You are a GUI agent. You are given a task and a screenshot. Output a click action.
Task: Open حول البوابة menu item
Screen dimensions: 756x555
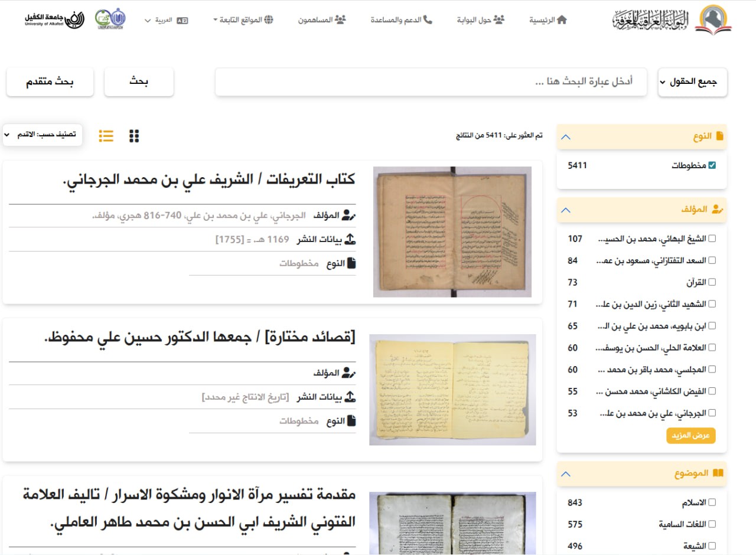point(481,20)
